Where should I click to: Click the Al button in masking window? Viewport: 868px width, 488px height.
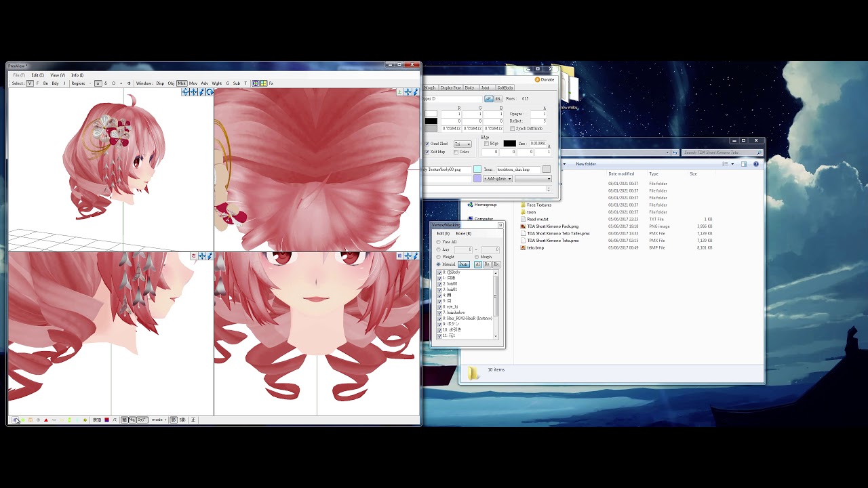(478, 264)
